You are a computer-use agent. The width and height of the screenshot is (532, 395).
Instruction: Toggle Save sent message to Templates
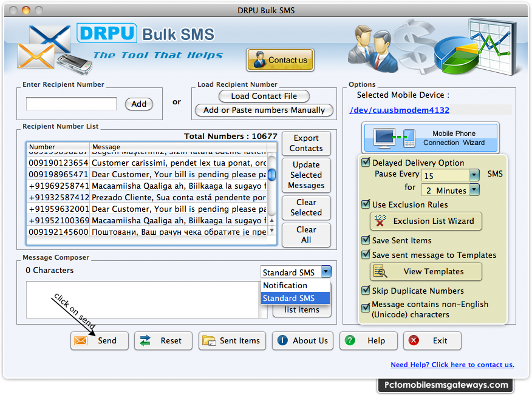point(366,255)
